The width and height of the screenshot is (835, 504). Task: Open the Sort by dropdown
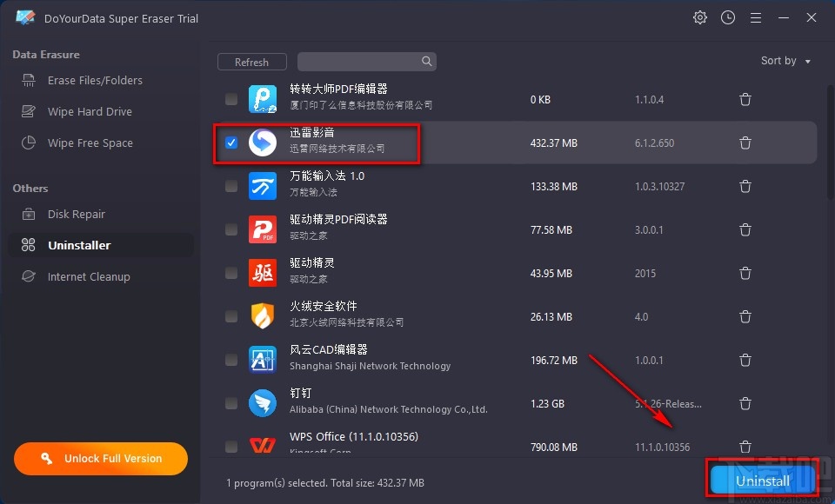(x=785, y=61)
